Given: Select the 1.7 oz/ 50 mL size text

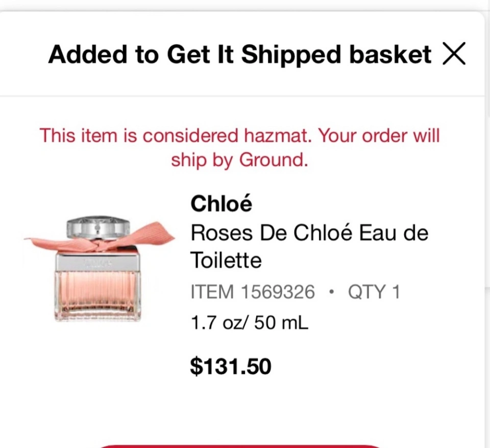Looking at the screenshot, I should tap(250, 322).
